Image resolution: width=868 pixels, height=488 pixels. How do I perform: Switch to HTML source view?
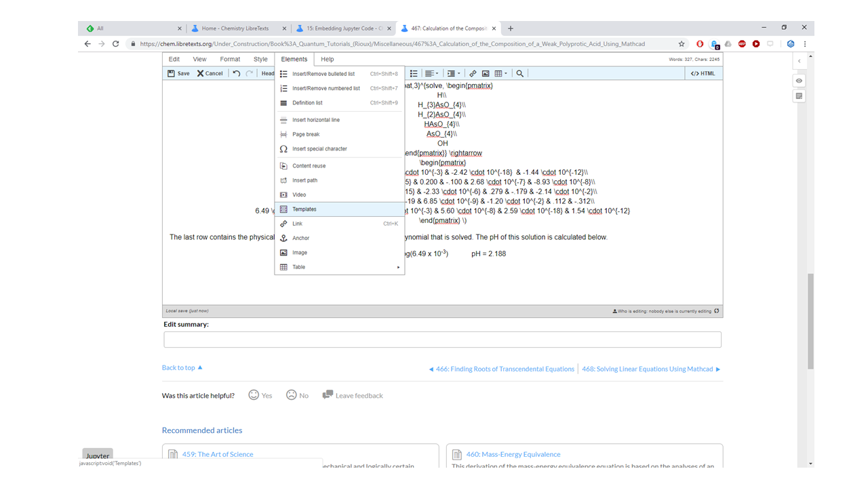(703, 73)
